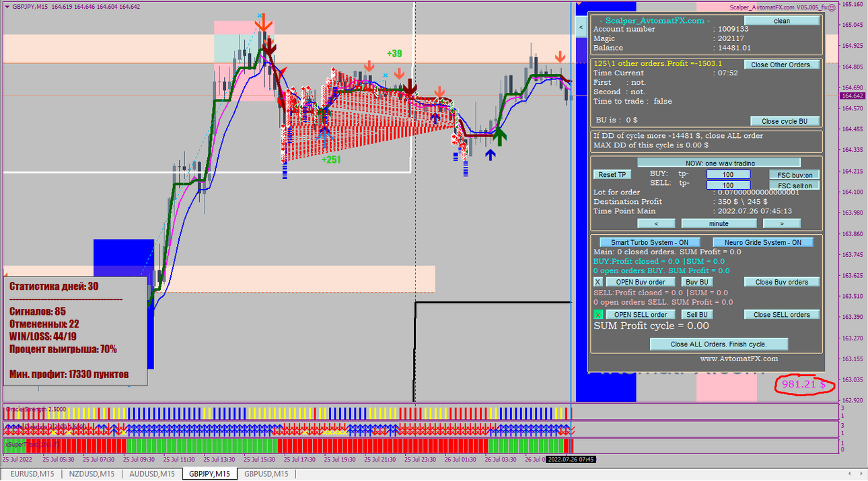
Task: Click the SELL tp input field
Action: [728, 185]
